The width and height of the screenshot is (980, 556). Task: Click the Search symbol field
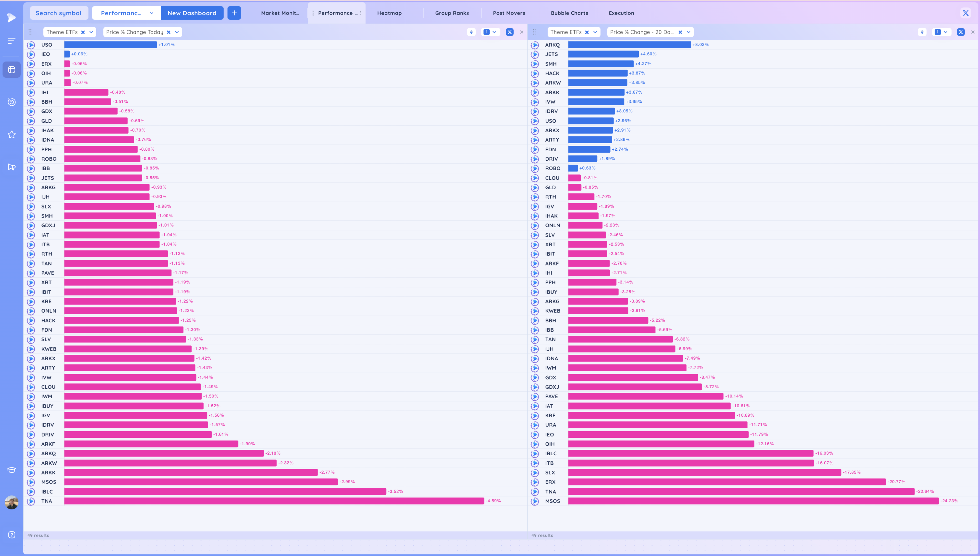[59, 13]
